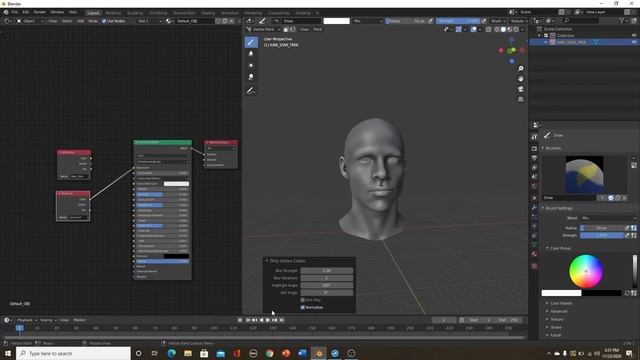The width and height of the screenshot is (640, 360).
Task: Select the Annotate tool in viewport toolbar
Action: [251, 91]
